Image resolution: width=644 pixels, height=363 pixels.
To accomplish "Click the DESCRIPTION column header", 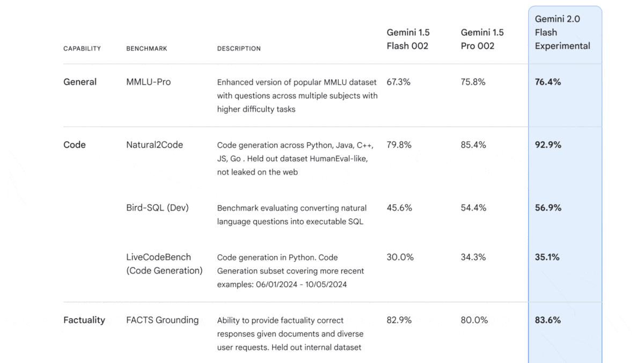I will (x=239, y=48).
